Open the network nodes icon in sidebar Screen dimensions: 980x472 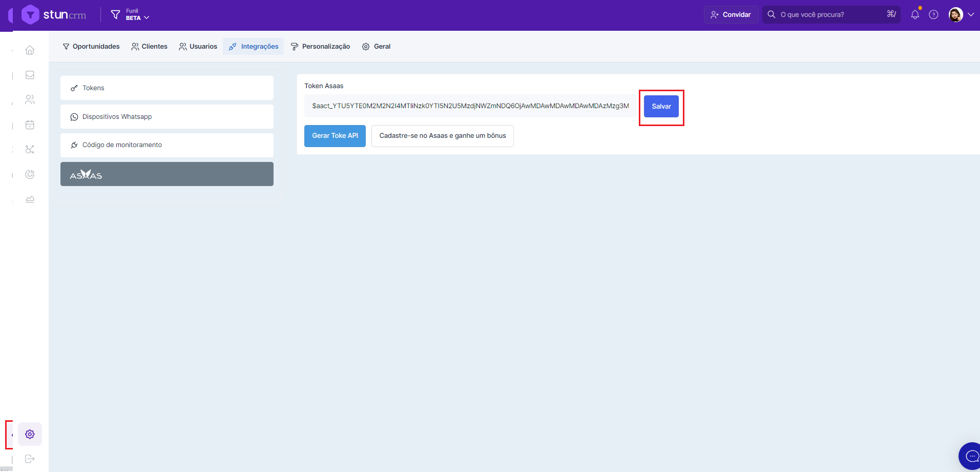[x=30, y=150]
